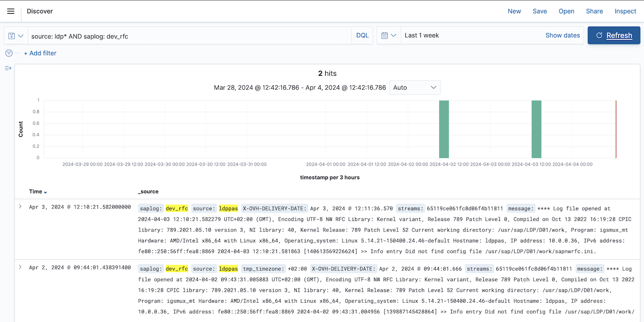Expand the fields sidebar arrow icon

[8, 68]
